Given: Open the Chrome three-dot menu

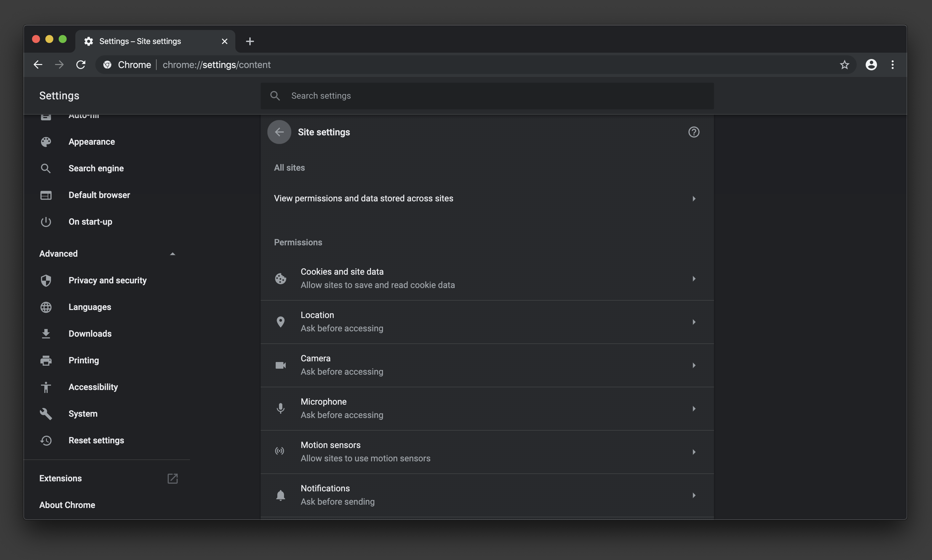Looking at the screenshot, I should tap(892, 65).
